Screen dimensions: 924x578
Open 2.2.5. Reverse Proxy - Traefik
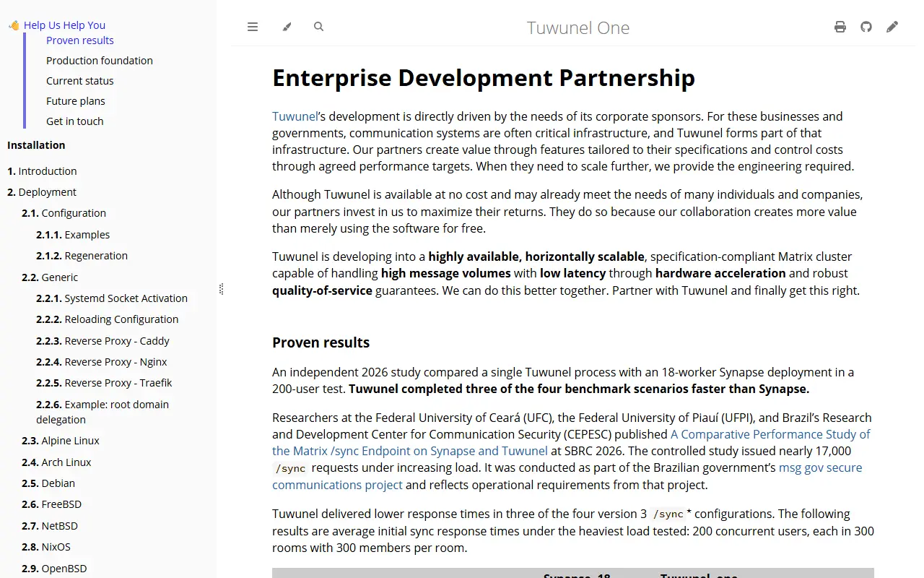(104, 383)
